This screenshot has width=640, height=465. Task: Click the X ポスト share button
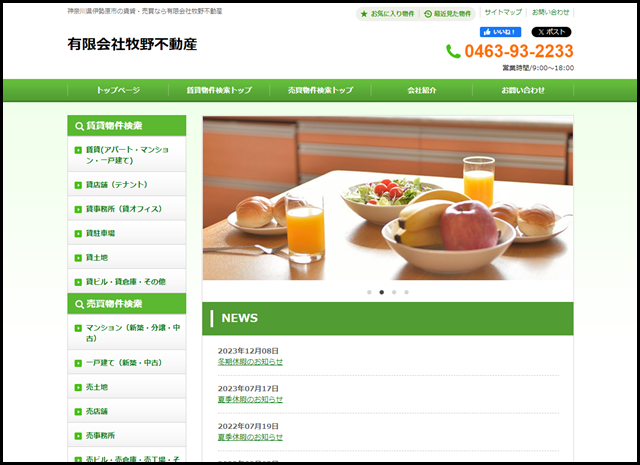[551, 32]
